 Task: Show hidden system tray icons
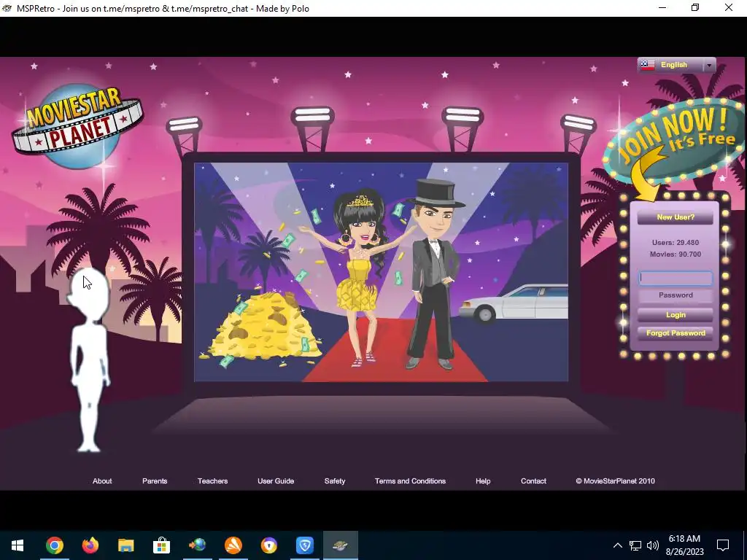[617, 545]
